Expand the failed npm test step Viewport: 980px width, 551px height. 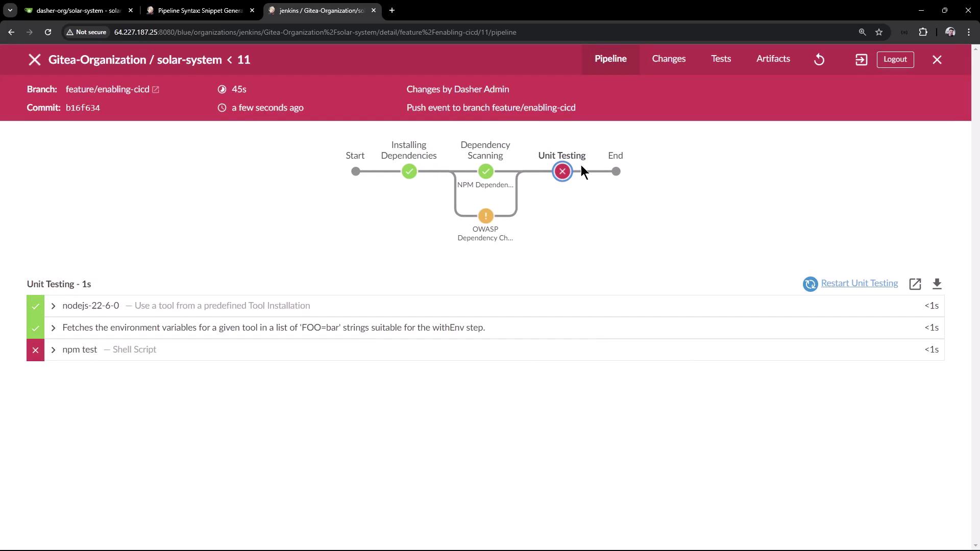tap(53, 350)
